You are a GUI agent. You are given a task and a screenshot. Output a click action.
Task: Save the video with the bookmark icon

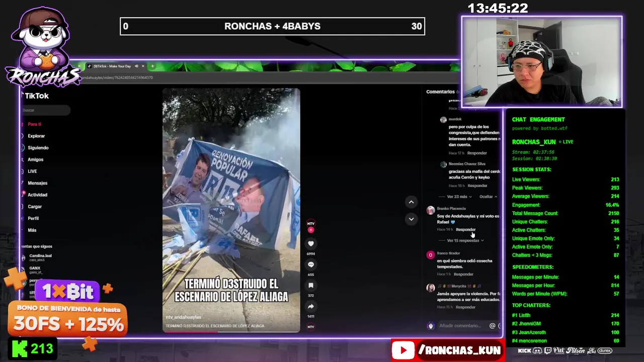(310, 286)
